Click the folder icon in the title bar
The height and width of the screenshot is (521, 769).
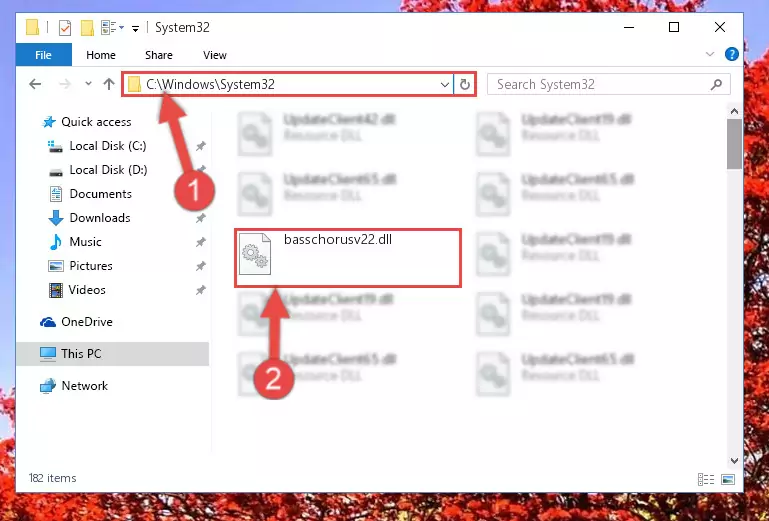32,27
